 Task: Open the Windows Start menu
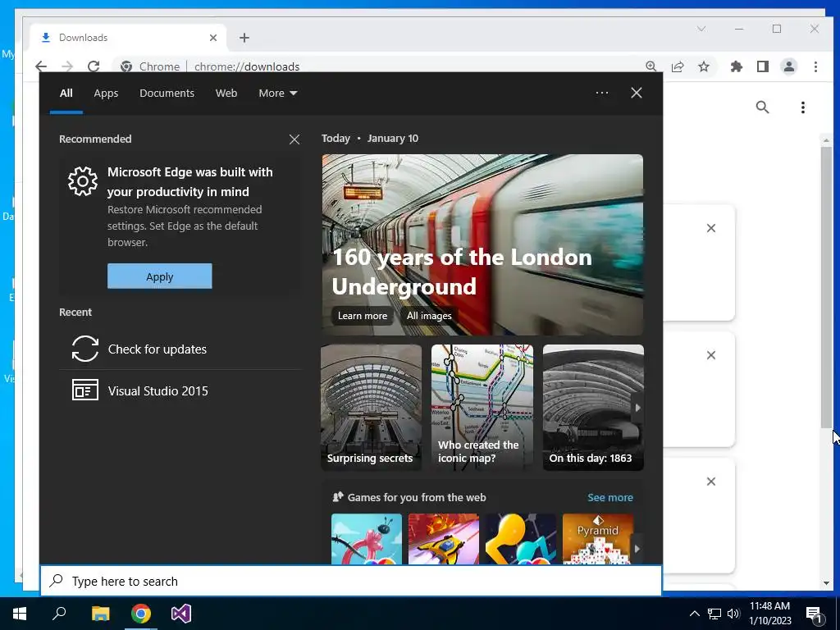point(20,614)
